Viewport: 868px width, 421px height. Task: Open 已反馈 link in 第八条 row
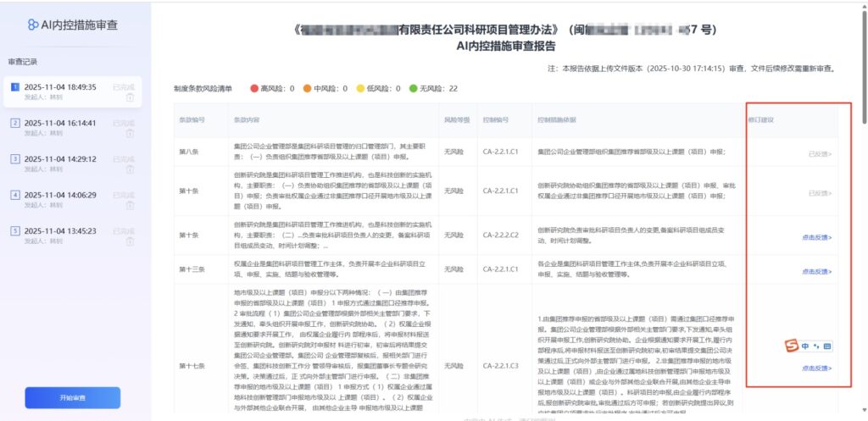[819, 154]
